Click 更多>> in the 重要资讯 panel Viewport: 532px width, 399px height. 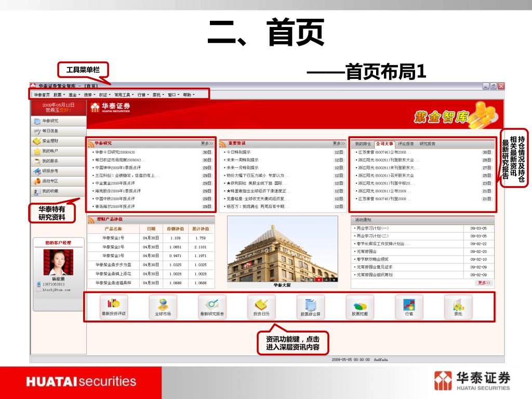coord(338,144)
